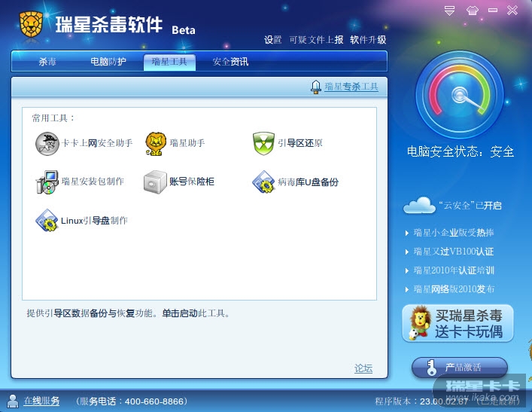The height and width of the screenshot is (412, 532).
Task: Open news item 瑞星网络版2010发布
Action: (x=454, y=289)
